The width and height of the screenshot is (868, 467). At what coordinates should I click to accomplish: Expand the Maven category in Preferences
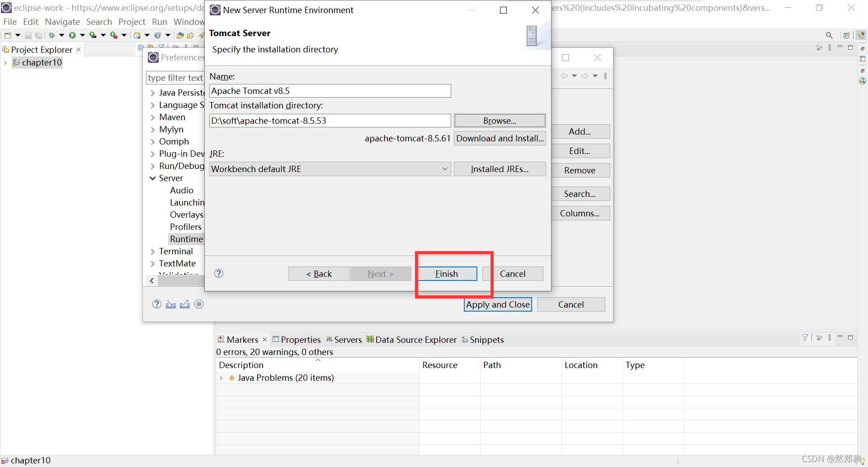(x=153, y=117)
